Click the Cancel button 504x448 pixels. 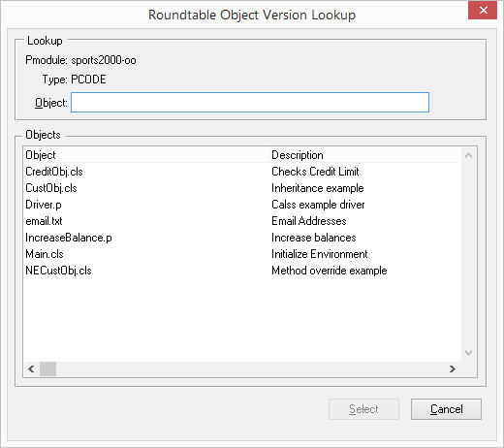[446, 409]
